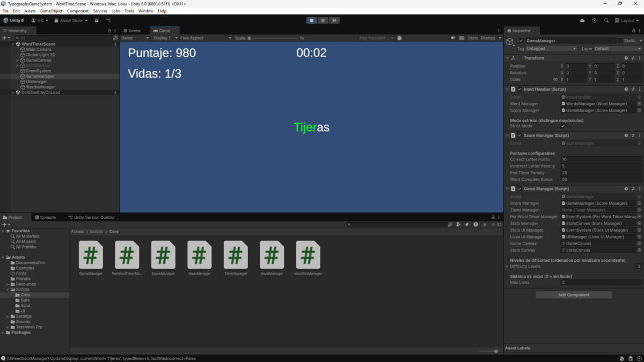This screenshot has height=362, width=644.
Task: Open WordTimerScene options kebab menu
Action: tap(115, 44)
